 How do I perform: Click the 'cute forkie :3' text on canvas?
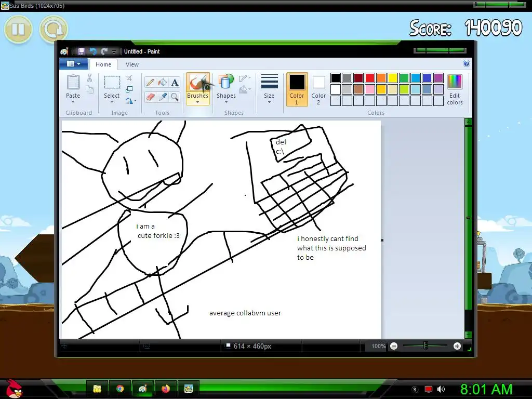point(158,235)
